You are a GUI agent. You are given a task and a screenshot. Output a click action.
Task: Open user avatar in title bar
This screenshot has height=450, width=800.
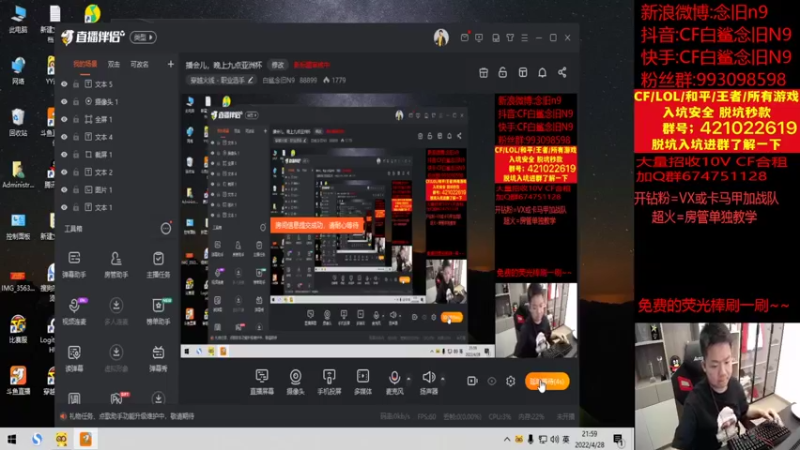pyautogui.click(x=441, y=37)
